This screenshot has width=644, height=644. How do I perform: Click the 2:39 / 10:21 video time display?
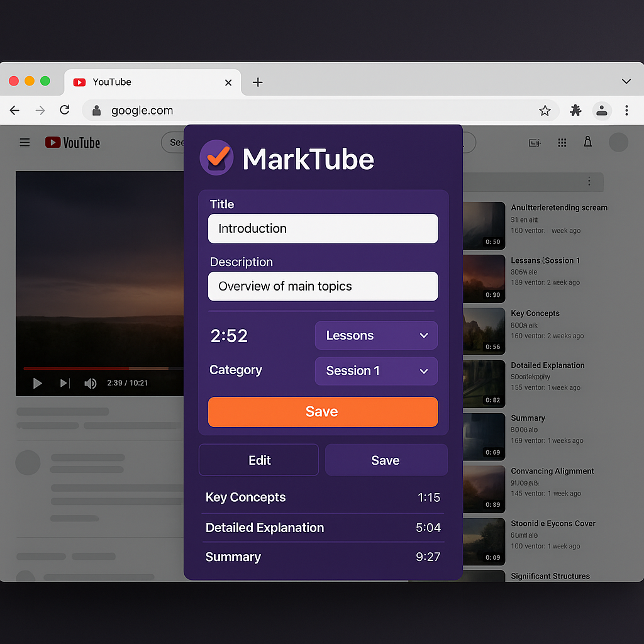click(x=127, y=383)
